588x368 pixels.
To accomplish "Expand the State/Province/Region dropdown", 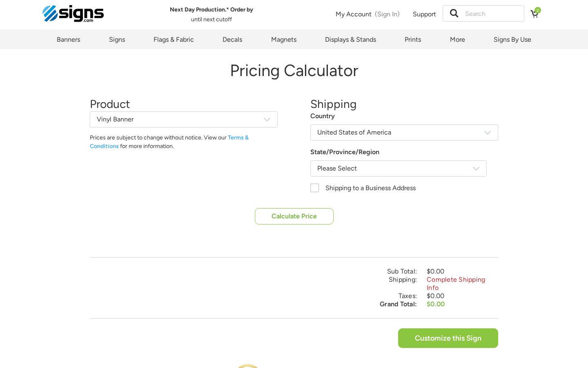I will 399,168.
